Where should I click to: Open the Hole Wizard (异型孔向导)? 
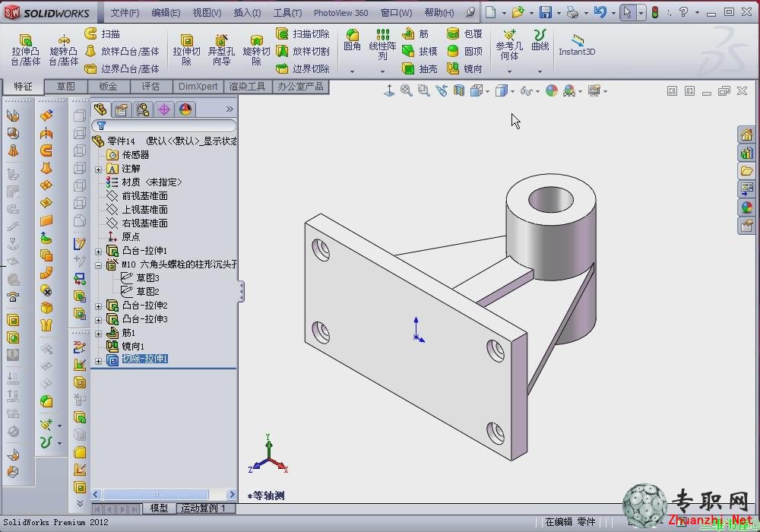pyautogui.click(x=221, y=49)
